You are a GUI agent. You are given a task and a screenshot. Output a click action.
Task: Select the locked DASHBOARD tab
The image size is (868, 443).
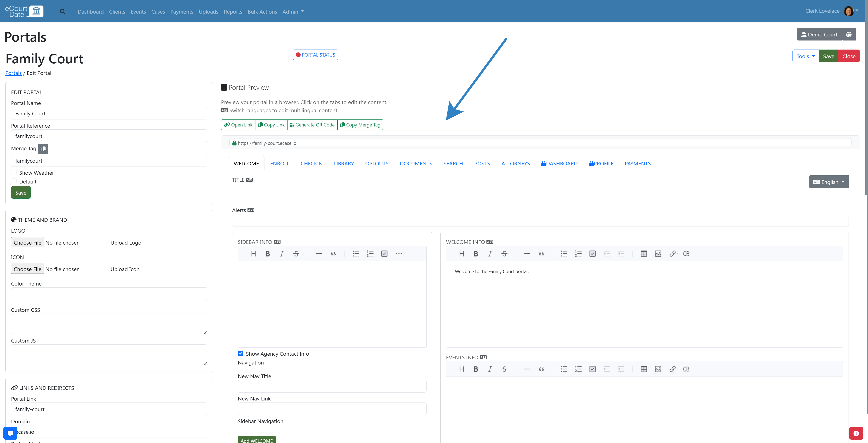559,163
